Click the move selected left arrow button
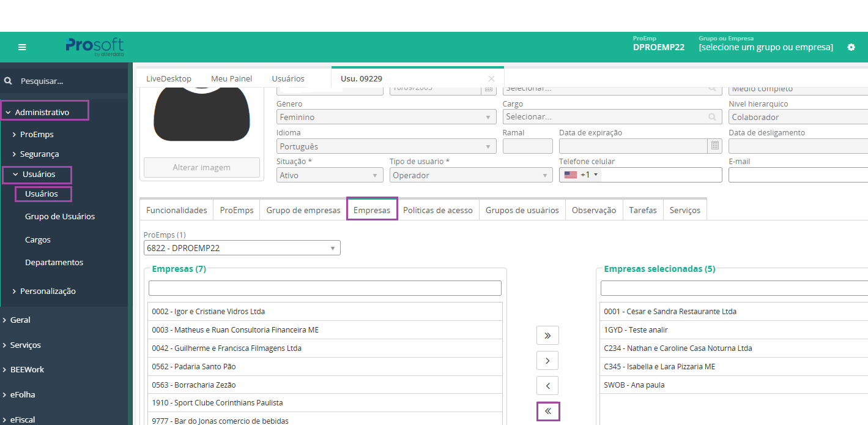The width and height of the screenshot is (868, 425). 547,386
